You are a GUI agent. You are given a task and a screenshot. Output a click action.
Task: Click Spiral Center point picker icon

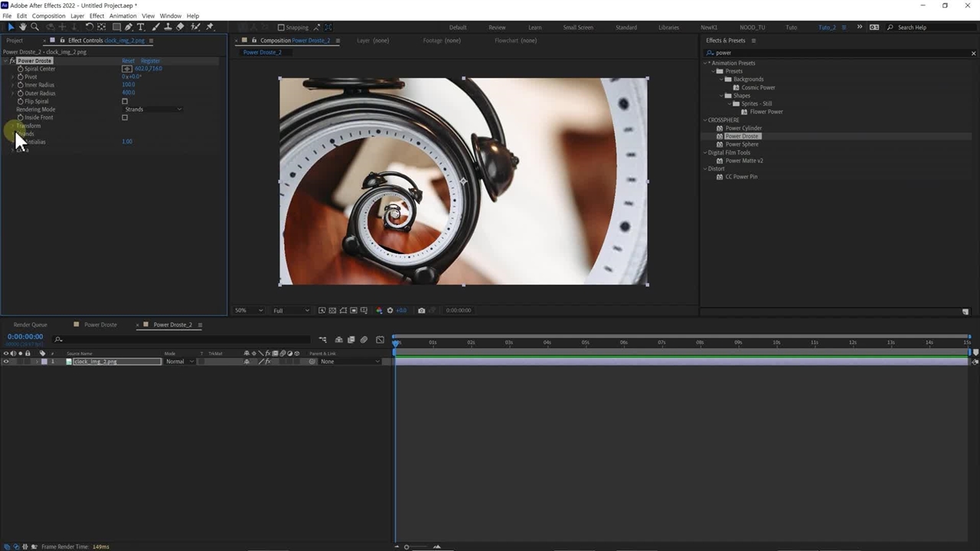pos(127,69)
